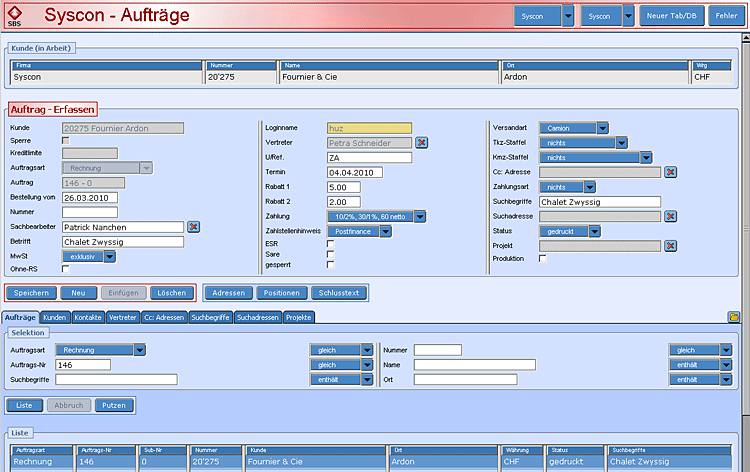Open the MwSt exklusiv dropdown

point(110,256)
